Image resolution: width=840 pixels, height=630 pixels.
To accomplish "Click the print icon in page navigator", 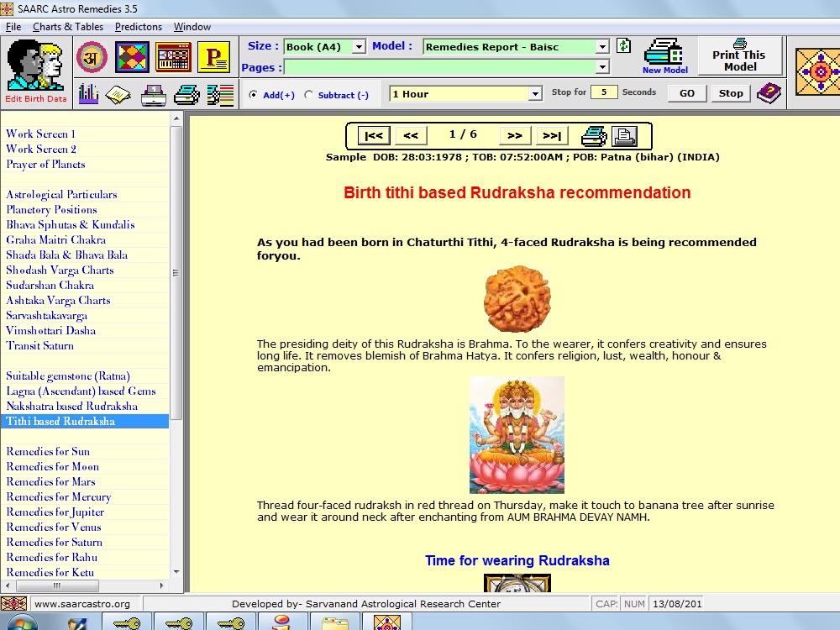I will (x=594, y=136).
